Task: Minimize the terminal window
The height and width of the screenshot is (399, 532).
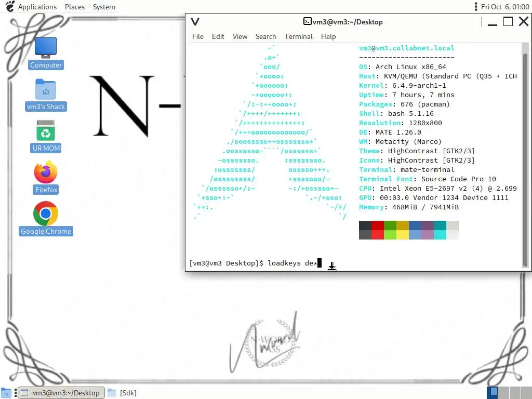Action: click(x=493, y=22)
